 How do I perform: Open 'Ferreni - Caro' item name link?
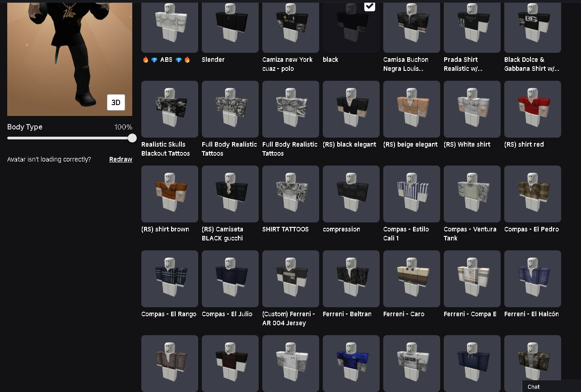tap(404, 314)
